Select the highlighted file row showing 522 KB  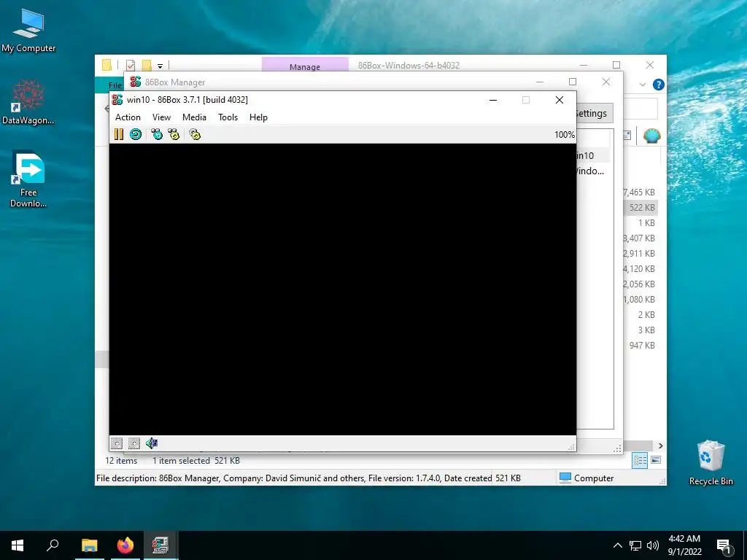tap(640, 208)
